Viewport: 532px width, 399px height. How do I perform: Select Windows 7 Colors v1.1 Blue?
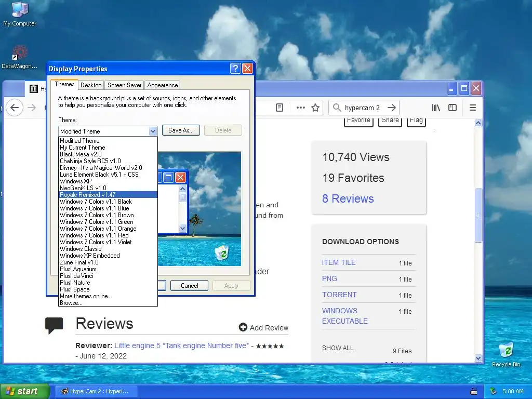pyautogui.click(x=108, y=208)
